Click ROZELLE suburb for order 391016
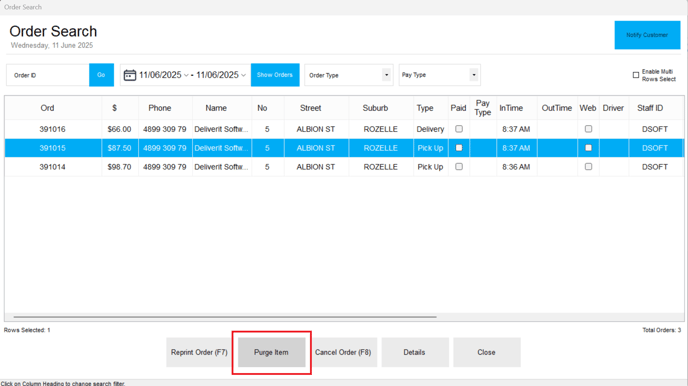 380,129
